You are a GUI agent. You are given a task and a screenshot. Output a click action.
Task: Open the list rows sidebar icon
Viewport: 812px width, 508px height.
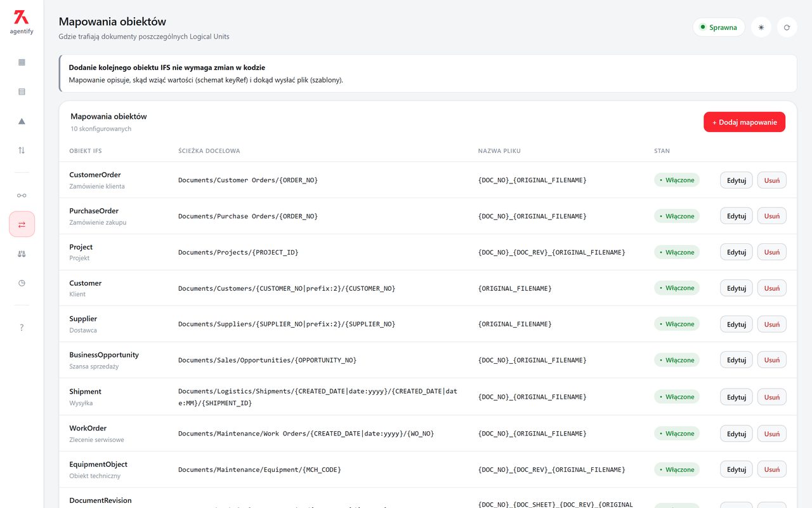[x=22, y=91]
